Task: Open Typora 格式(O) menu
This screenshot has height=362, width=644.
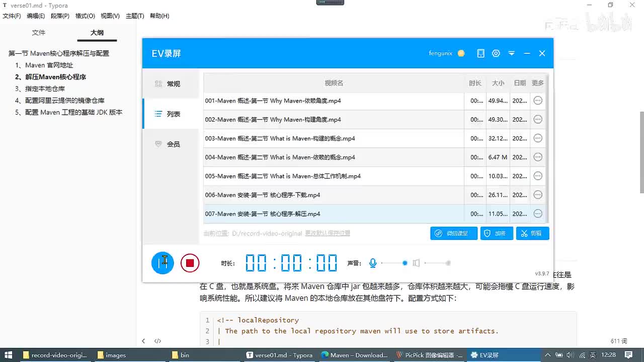Action: tap(85, 16)
